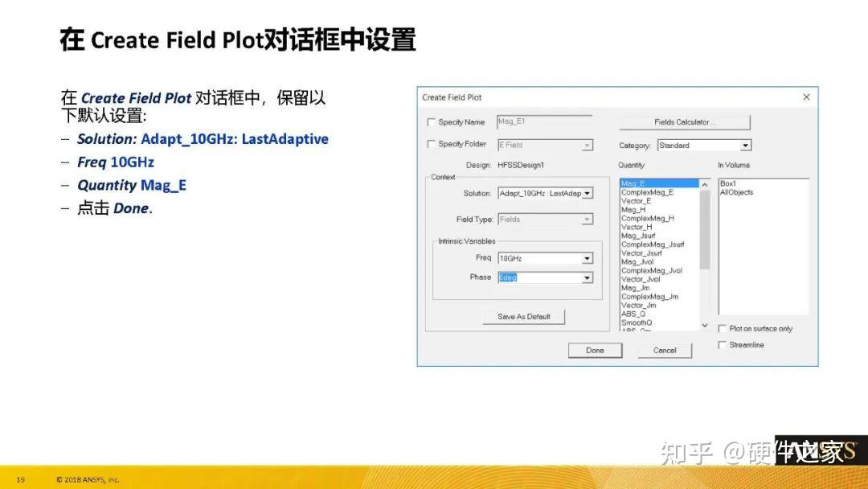Open the Fields Calculator
The width and height of the screenshot is (868, 489).
coord(684,122)
